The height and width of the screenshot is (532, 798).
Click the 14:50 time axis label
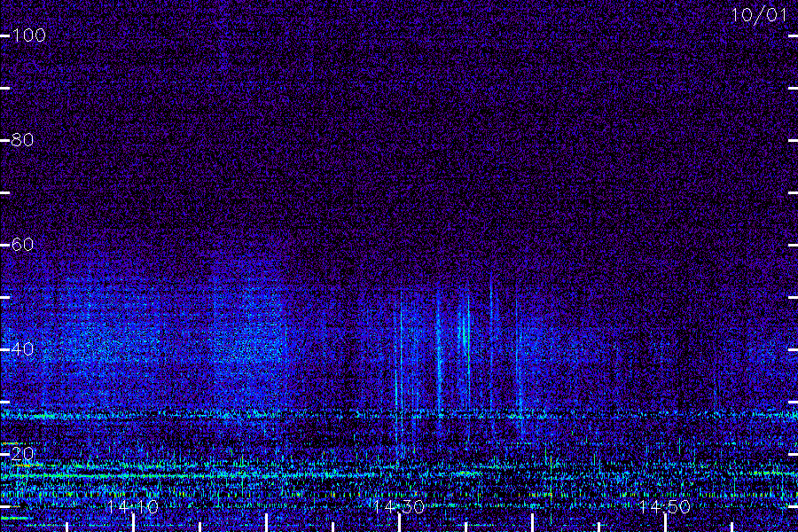[665, 506]
